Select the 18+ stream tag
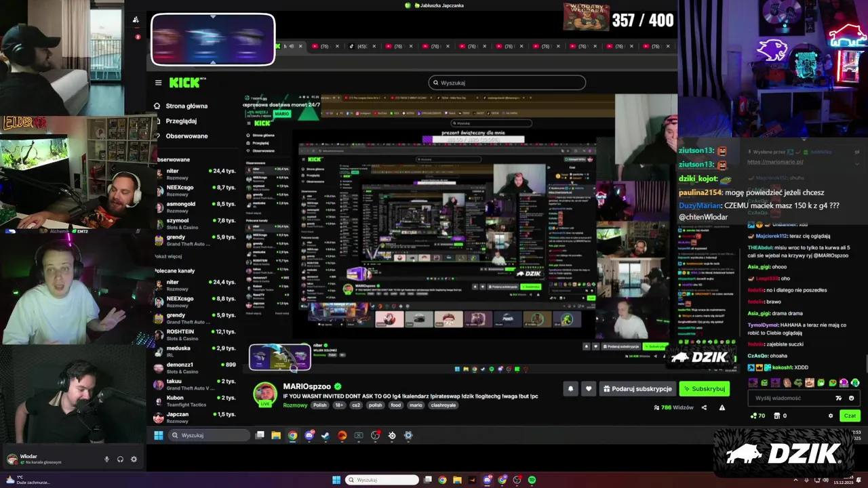 [339, 405]
